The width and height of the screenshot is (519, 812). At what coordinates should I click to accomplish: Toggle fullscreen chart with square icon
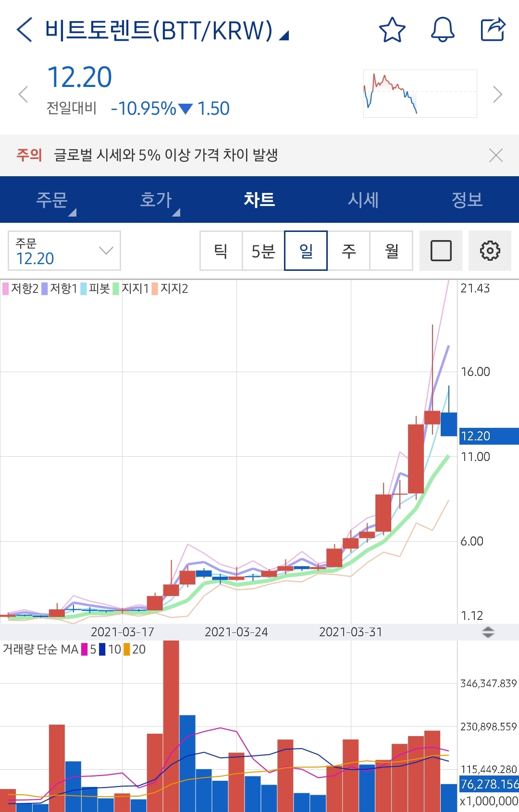[x=441, y=251]
